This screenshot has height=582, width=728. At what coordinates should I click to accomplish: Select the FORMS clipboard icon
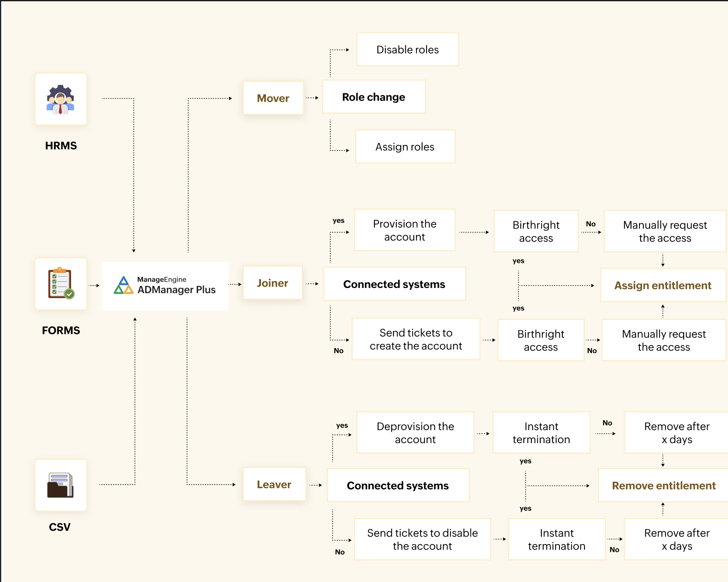tap(61, 284)
